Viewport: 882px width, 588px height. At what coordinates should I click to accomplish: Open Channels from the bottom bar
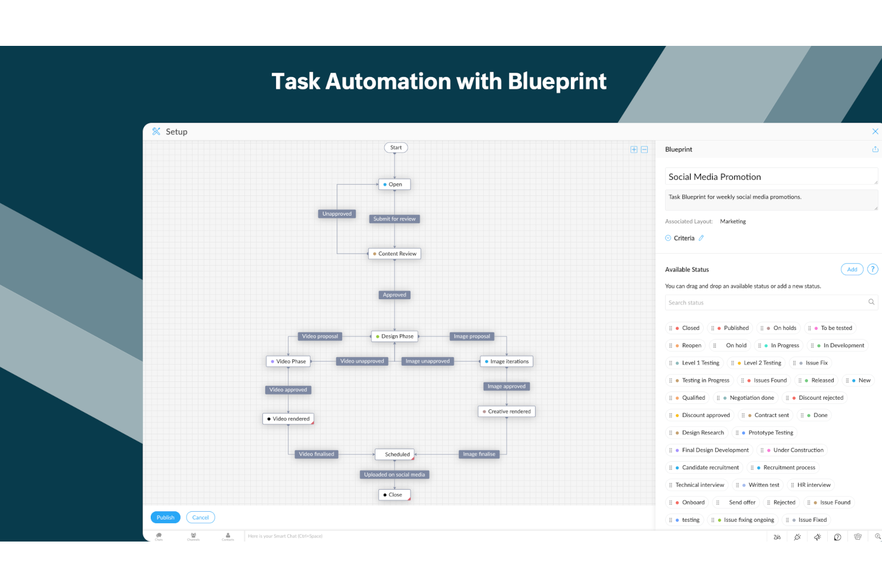(x=194, y=536)
